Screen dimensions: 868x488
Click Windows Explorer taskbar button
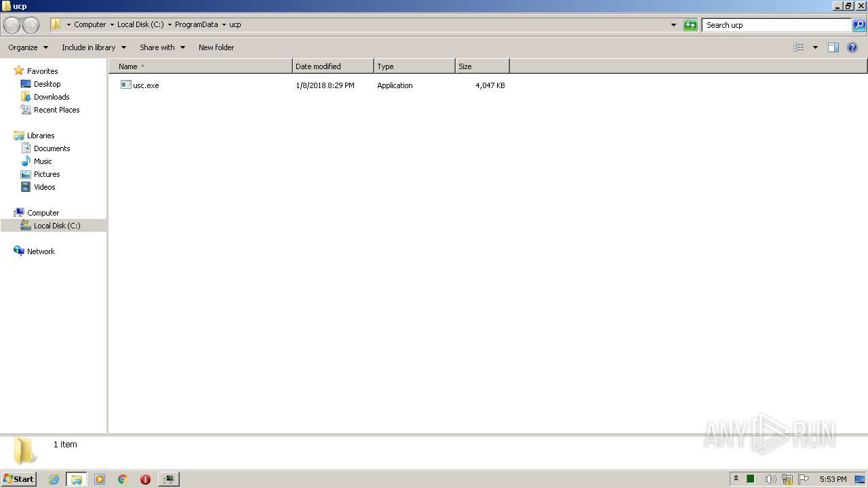point(76,479)
